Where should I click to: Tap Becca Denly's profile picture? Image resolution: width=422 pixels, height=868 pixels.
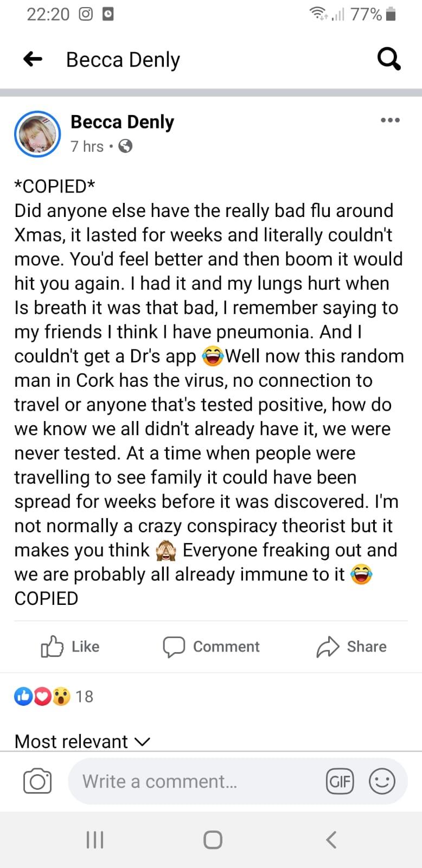point(37,134)
